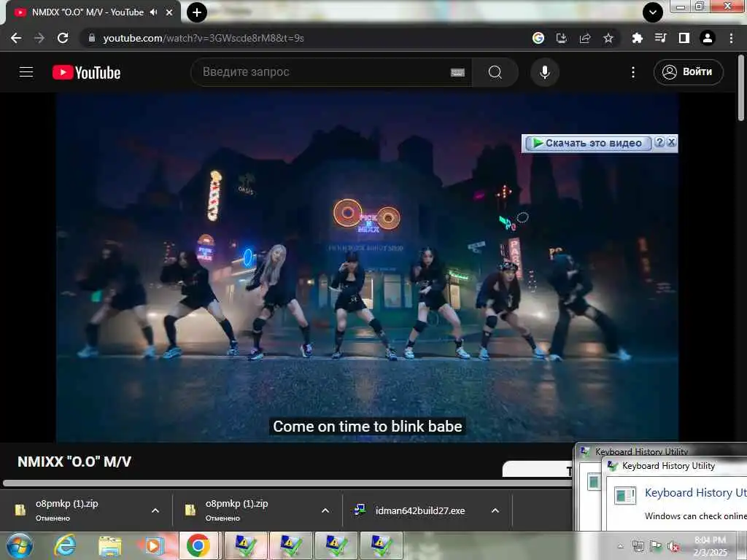Expand options for the first o8pmkp (1).zip download
This screenshot has height=560, width=747.
pyautogui.click(x=155, y=510)
